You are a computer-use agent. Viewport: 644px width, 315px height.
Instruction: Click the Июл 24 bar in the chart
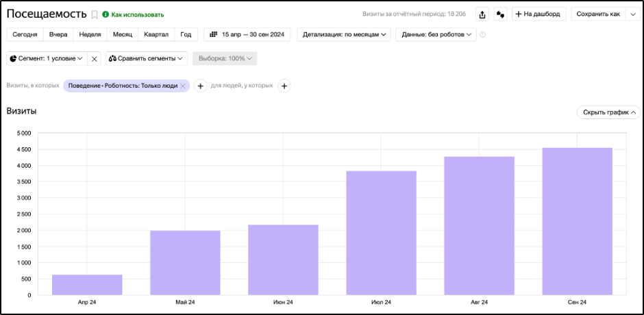point(381,233)
